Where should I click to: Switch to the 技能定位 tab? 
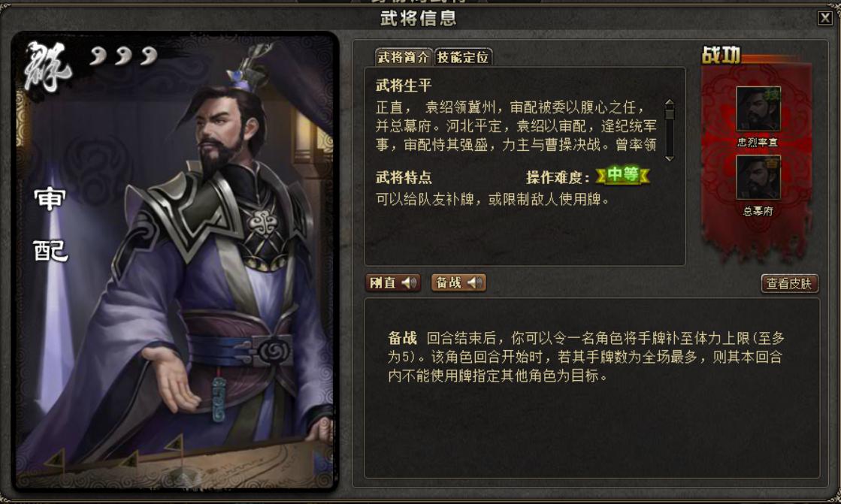(463, 57)
